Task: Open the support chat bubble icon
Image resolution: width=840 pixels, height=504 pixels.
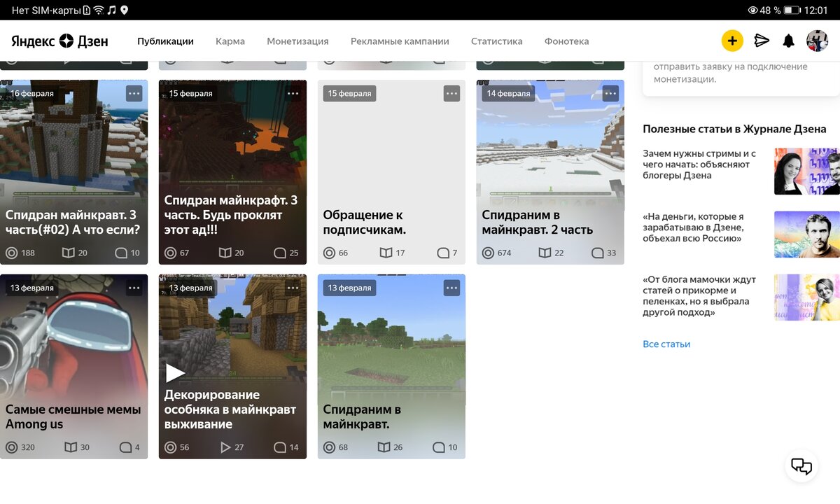Action: click(x=801, y=465)
